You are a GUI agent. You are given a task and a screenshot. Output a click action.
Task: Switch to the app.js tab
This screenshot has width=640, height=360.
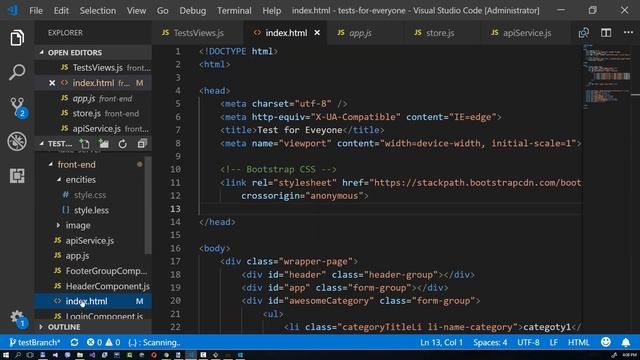point(364,33)
